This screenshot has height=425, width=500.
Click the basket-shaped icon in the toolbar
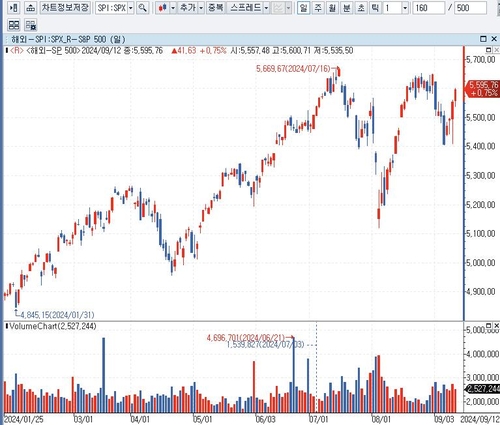[31, 8]
